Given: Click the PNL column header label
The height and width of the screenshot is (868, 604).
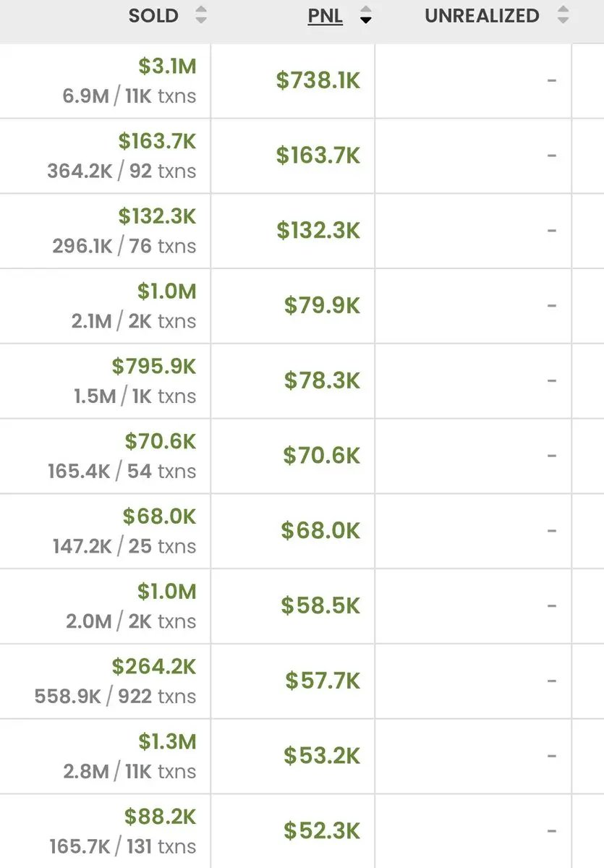Looking at the screenshot, I should [326, 16].
